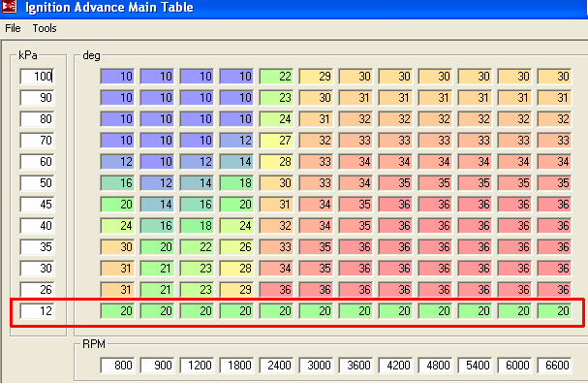Image resolution: width=588 pixels, height=383 pixels.
Task: Click the 22 deg cell at 100 kPa
Action: pyautogui.click(x=276, y=77)
